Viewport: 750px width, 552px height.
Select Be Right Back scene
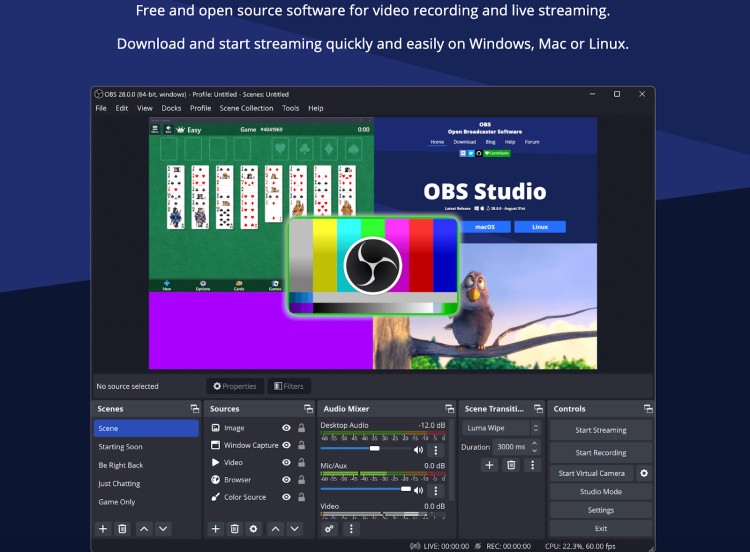[146, 465]
